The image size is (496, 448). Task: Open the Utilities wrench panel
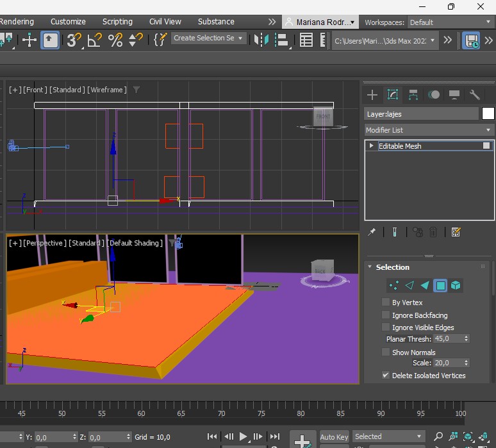(x=475, y=95)
